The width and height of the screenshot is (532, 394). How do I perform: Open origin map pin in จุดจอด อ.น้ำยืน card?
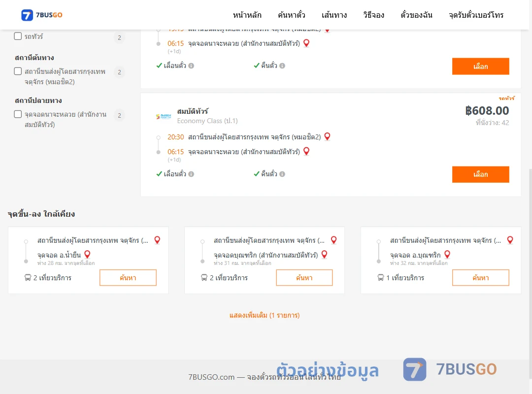coord(157,240)
